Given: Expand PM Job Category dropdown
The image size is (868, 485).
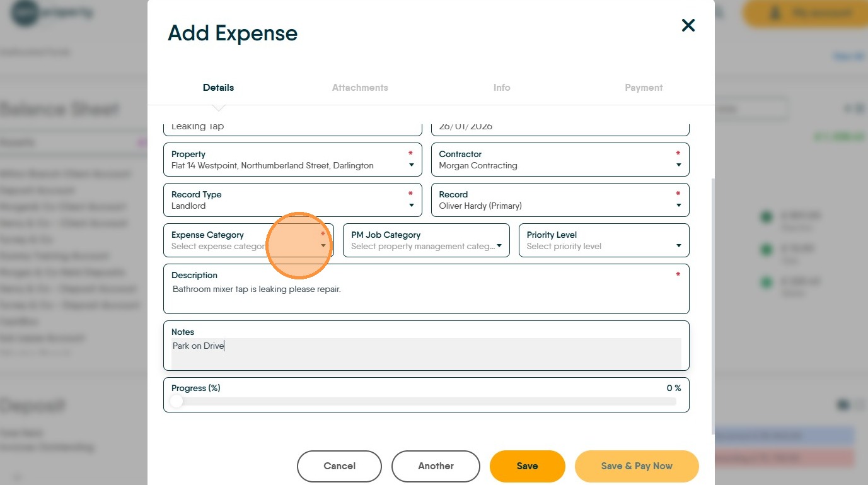Looking at the screenshot, I should point(499,246).
